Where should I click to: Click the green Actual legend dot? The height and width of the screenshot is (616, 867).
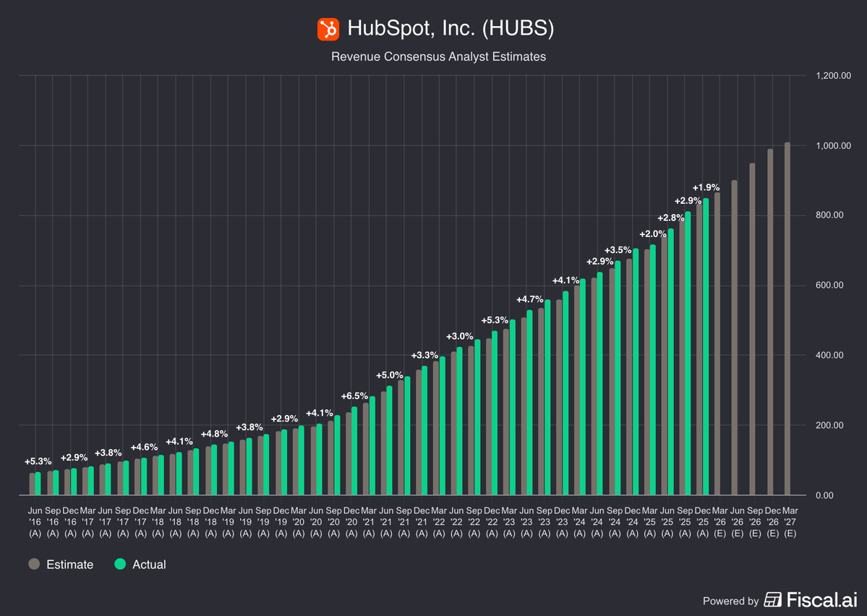point(120,564)
